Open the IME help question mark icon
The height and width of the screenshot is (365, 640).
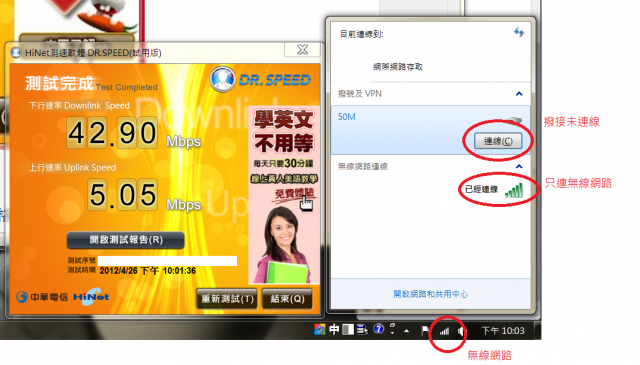coord(378,329)
